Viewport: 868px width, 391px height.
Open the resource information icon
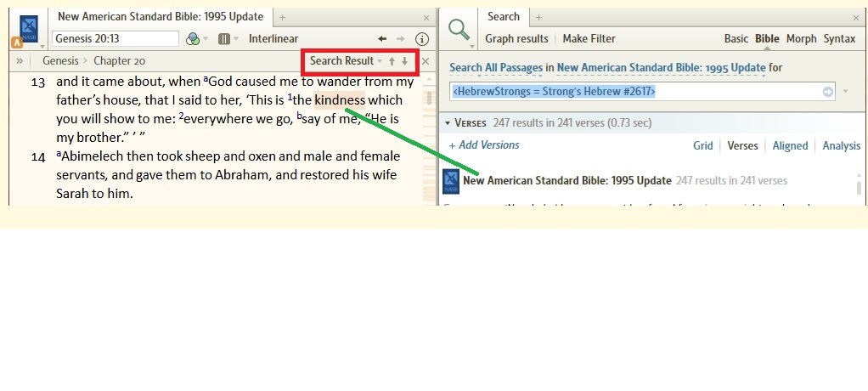coord(422,39)
